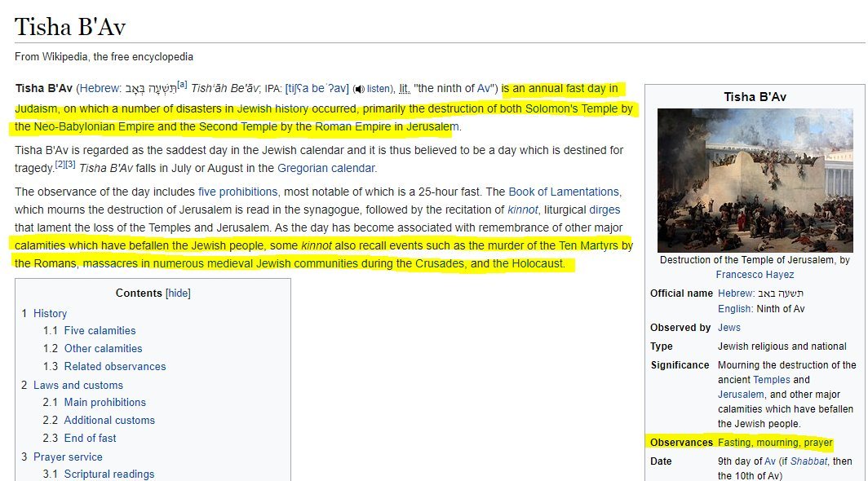868x481 pixels.
Task: Click the 'Official name' infobox label
Action: (x=681, y=293)
